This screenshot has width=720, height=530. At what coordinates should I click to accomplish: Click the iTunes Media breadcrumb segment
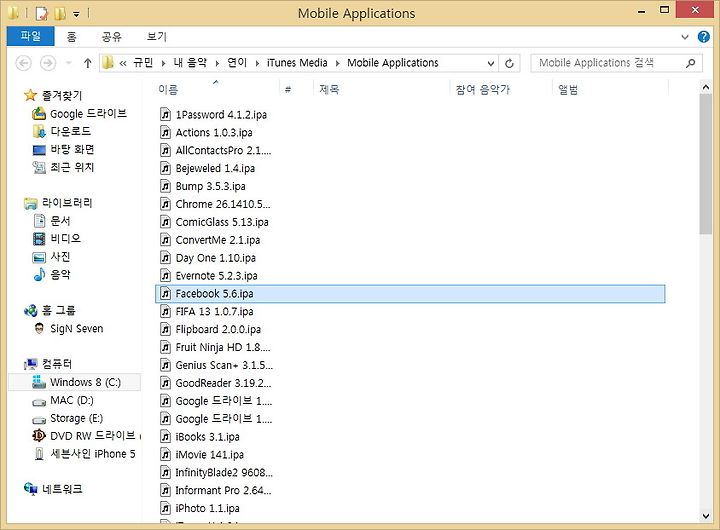297,63
